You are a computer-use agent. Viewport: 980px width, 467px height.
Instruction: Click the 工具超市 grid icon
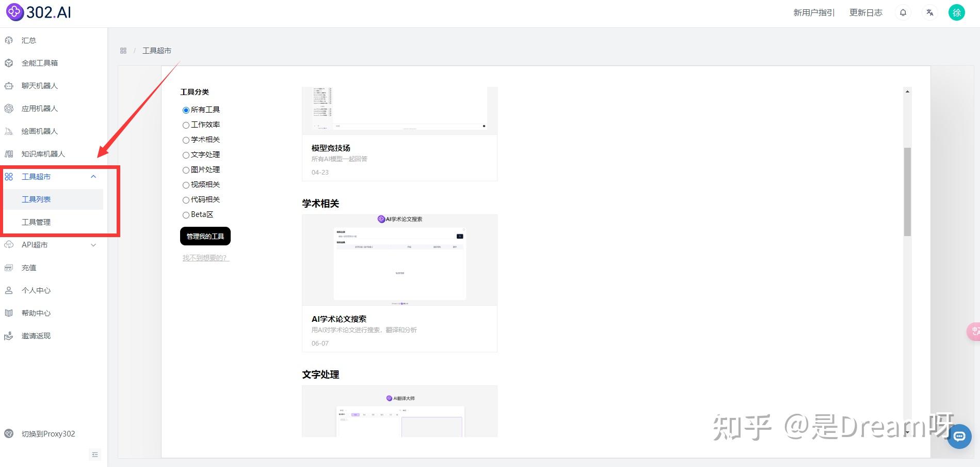tap(9, 177)
